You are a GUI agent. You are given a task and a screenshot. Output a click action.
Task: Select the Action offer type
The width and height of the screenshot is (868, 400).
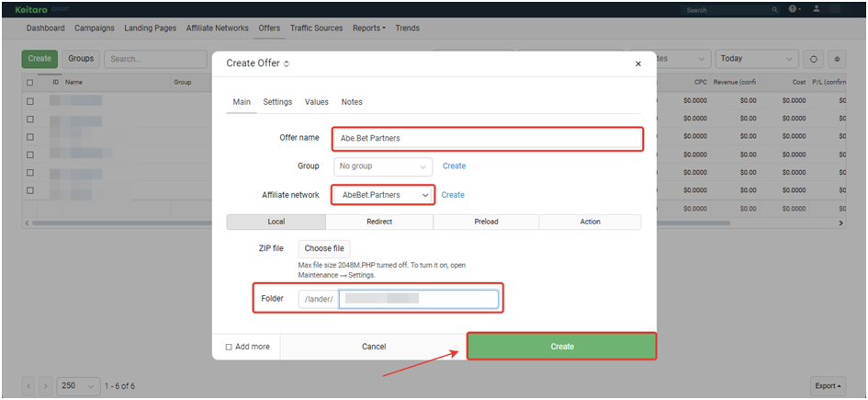[x=590, y=222]
